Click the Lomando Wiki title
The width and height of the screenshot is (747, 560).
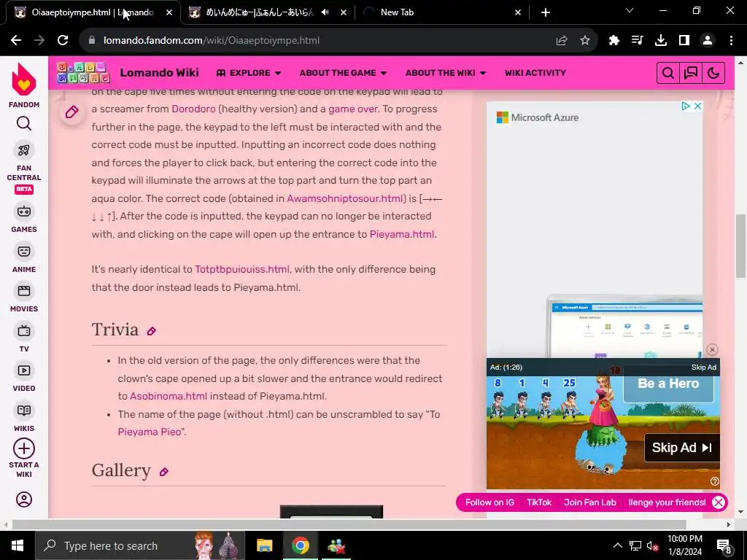(x=159, y=73)
